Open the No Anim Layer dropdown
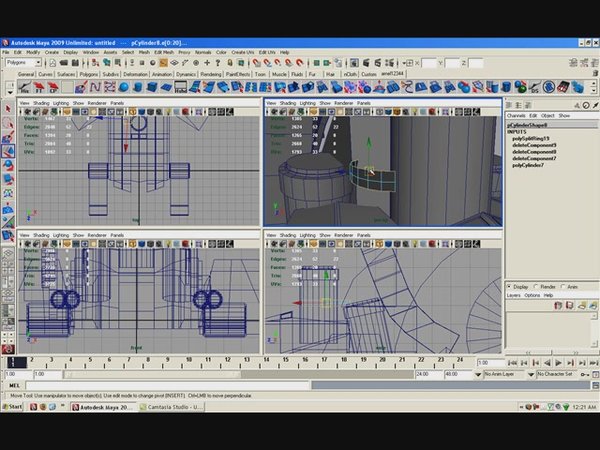The image size is (600, 450). click(x=506, y=374)
